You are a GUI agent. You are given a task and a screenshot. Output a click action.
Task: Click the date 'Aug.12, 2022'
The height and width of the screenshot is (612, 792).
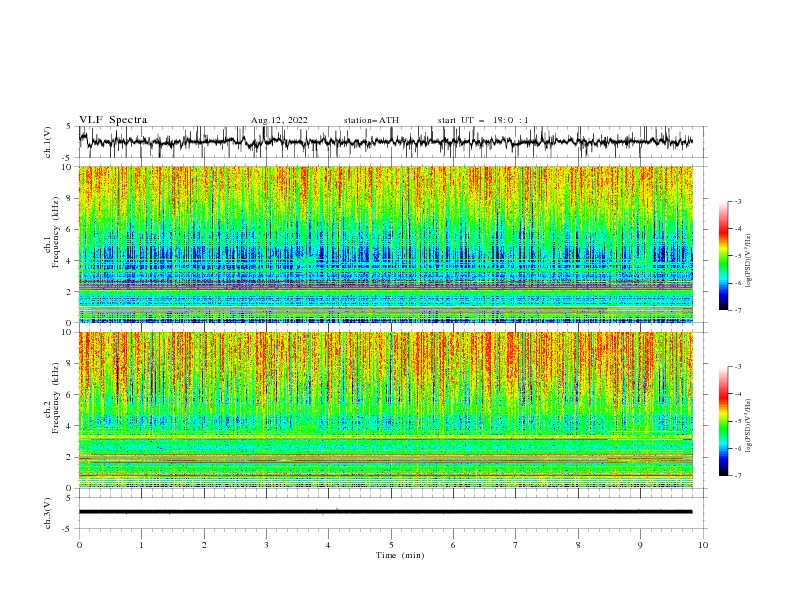(279, 120)
